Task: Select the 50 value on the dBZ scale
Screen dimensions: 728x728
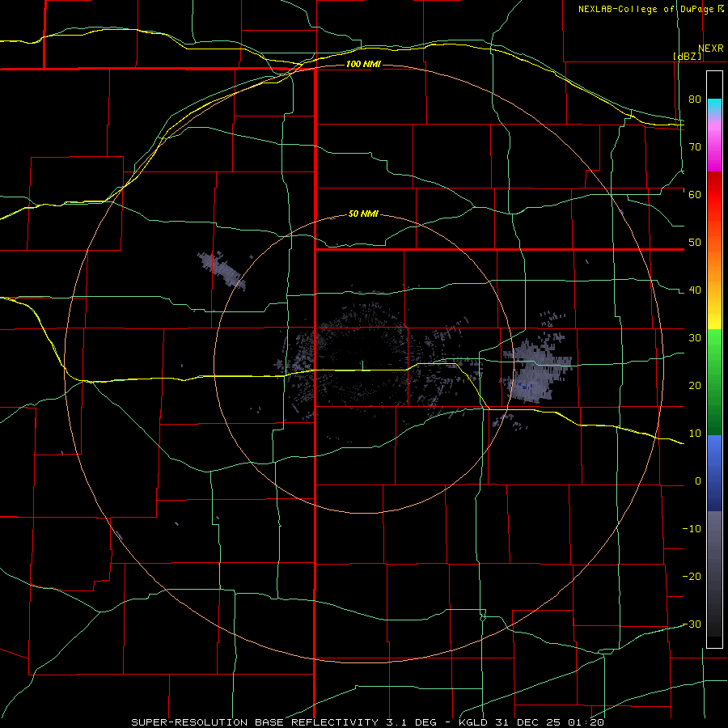Action: coord(695,243)
